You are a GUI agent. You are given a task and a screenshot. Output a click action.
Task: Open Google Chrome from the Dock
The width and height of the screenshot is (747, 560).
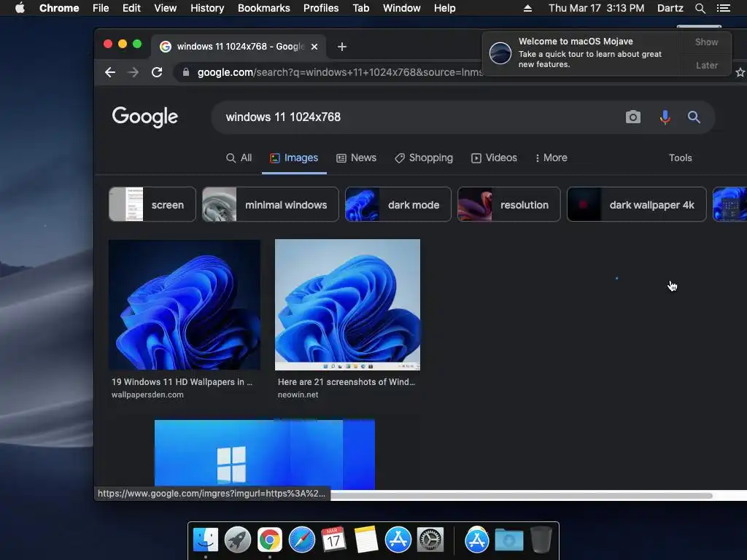(x=270, y=540)
